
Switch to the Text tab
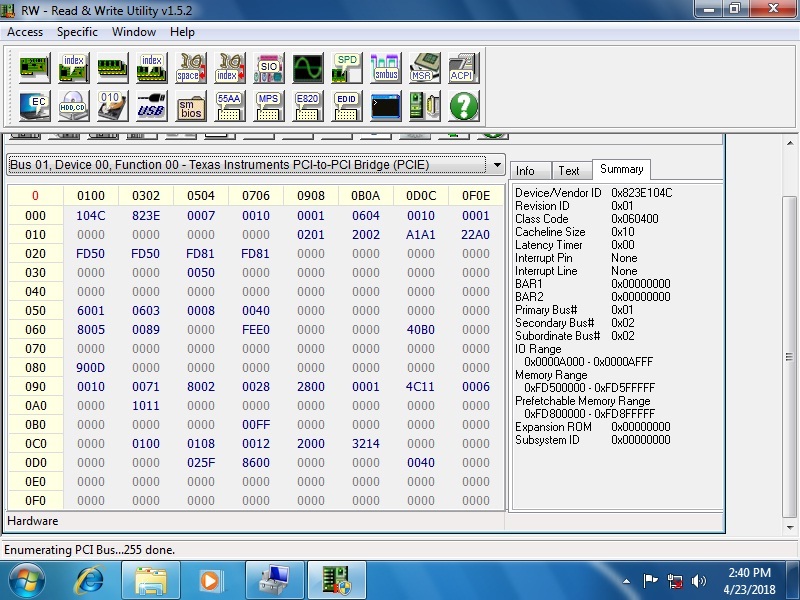[x=569, y=171]
